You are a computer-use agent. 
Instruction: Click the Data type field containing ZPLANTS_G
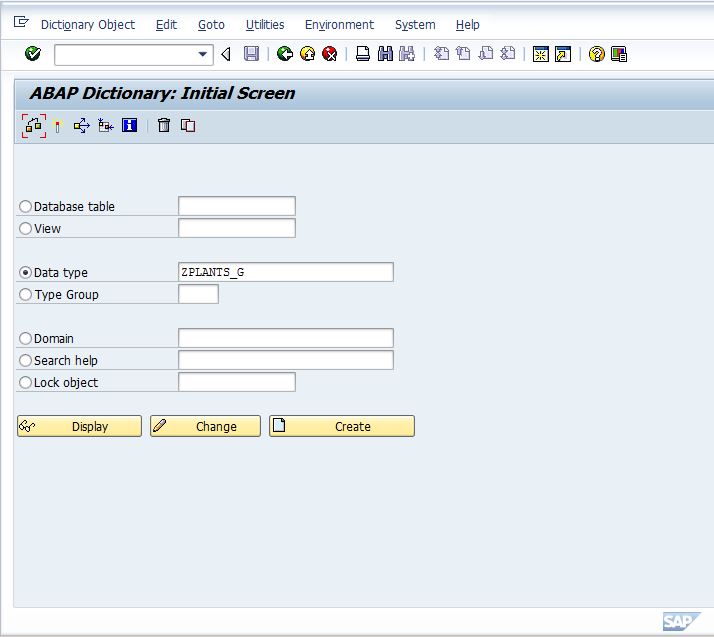(286, 272)
